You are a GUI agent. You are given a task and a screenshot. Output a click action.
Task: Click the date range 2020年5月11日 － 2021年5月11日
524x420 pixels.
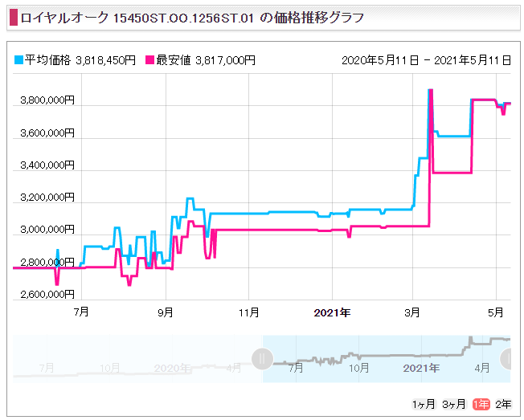pos(426,60)
